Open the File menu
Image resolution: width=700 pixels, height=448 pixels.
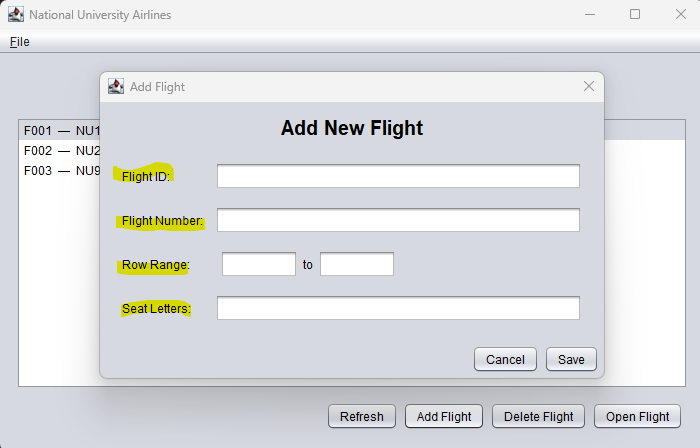[20, 42]
